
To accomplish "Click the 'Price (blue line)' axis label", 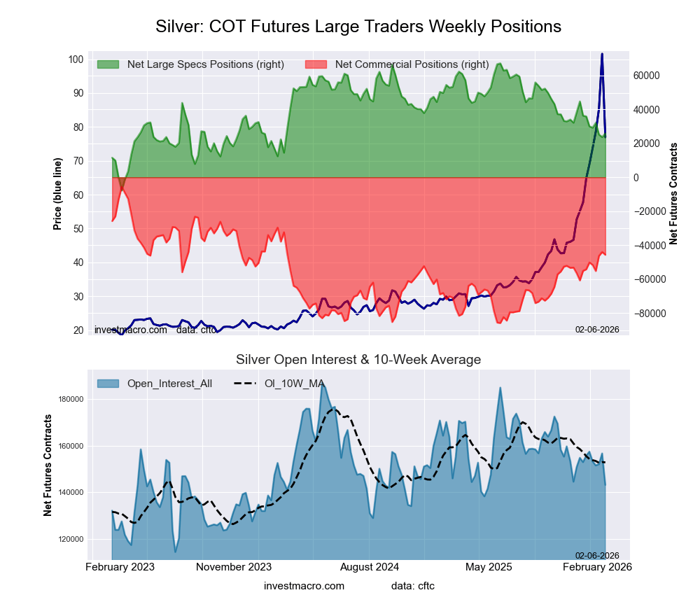I will click(57, 195).
